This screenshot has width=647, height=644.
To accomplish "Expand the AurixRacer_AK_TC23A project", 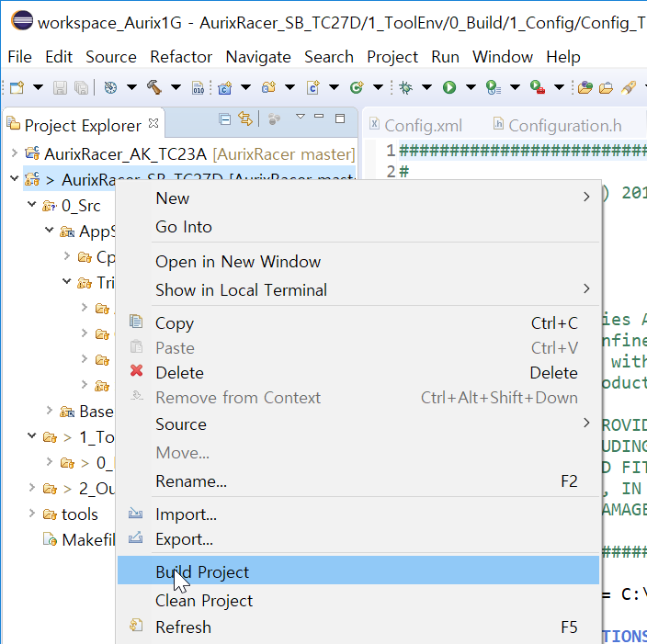I will click(15, 153).
